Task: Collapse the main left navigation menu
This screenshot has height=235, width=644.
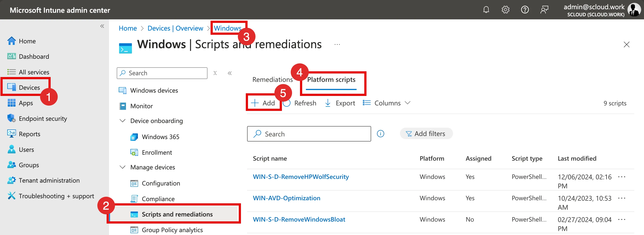Action: pyautogui.click(x=102, y=26)
